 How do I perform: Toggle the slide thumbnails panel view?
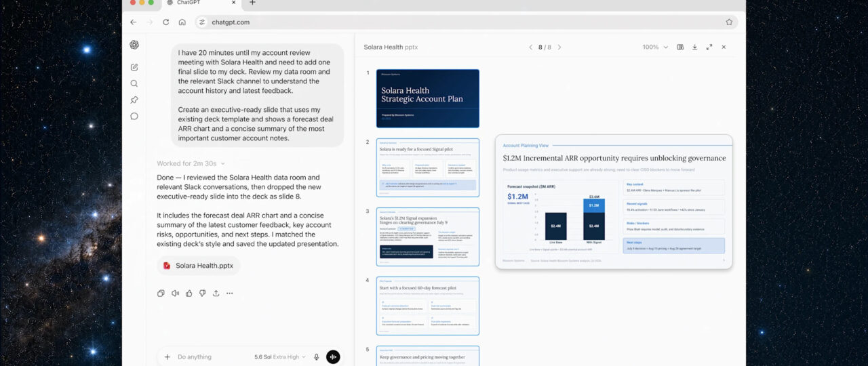click(680, 47)
